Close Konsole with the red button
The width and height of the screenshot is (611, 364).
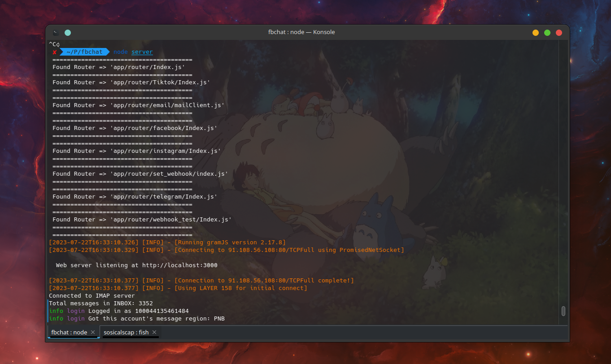[559, 32]
